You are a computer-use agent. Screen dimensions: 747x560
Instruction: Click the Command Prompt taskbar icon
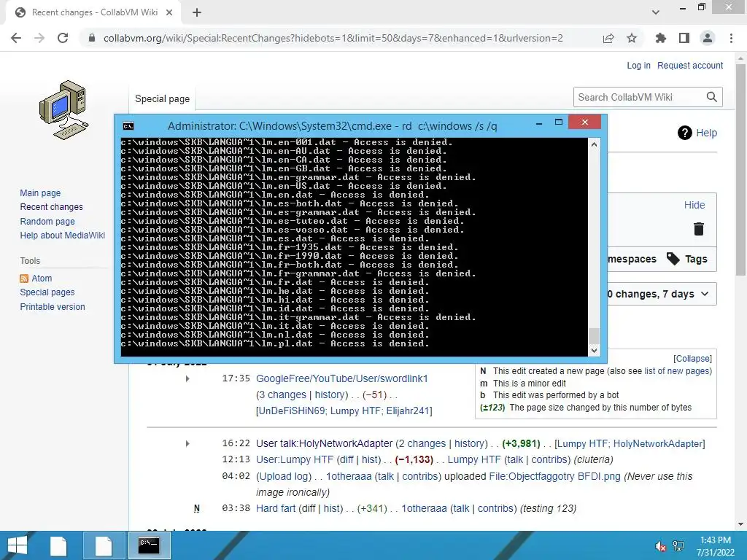(x=149, y=545)
